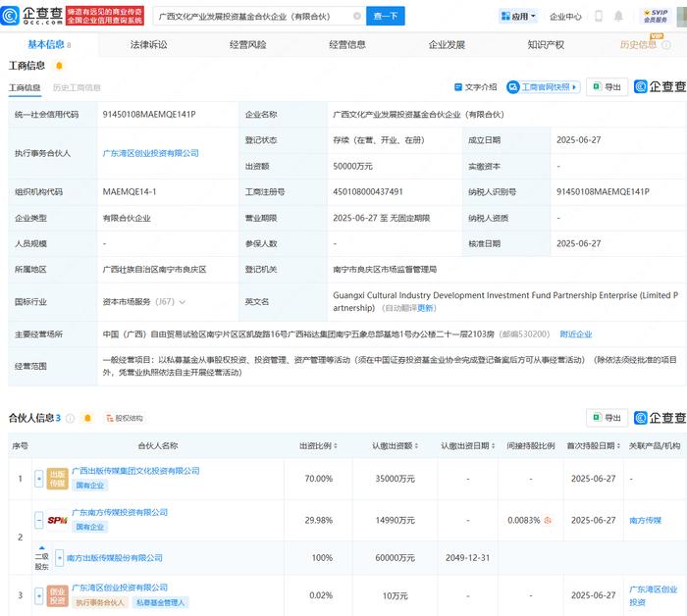Switch to 基本信息 tab
The image size is (687, 616).
pyautogui.click(x=49, y=44)
